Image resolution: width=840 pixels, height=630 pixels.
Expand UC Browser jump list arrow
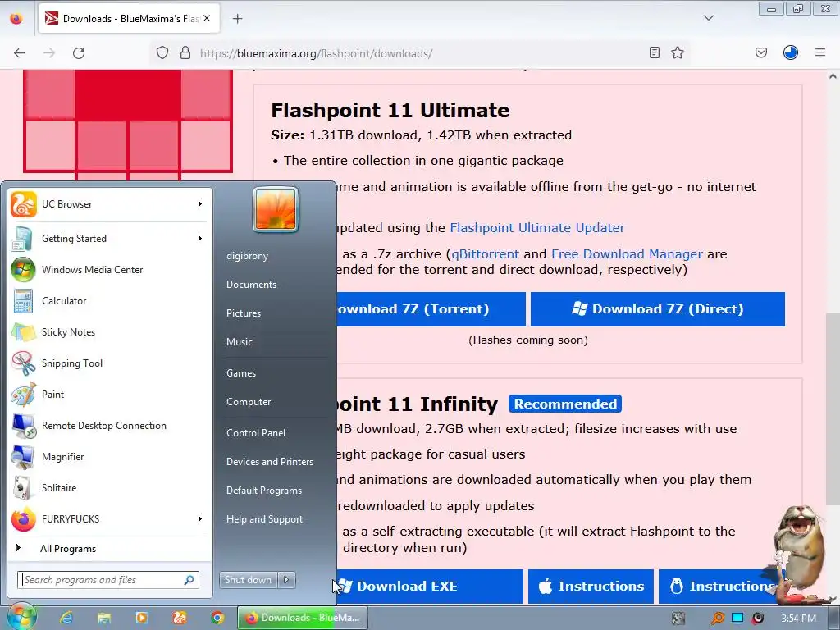pos(200,204)
